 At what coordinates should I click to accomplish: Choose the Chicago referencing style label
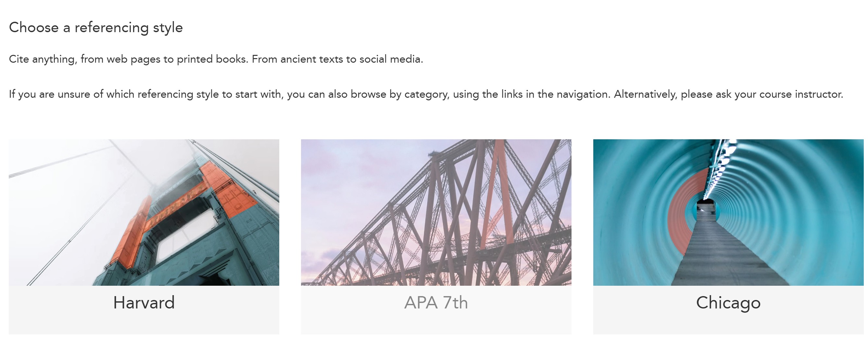click(x=728, y=303)
